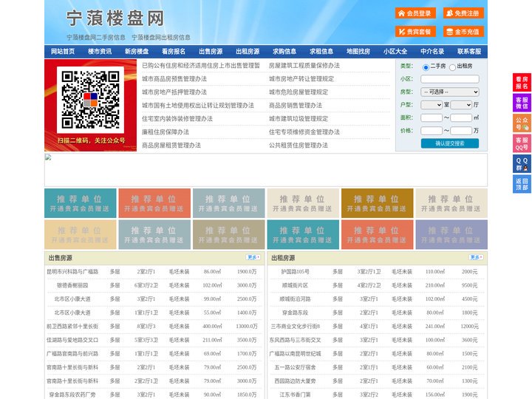Screen dimensions: 532x399
Task: Open 廉租住房保障办法 link
Action: (166, 132)
